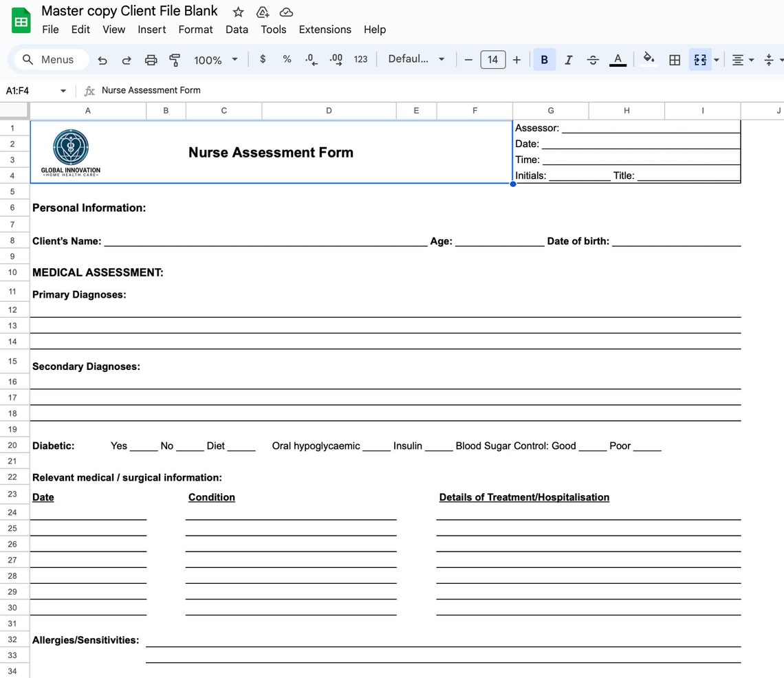Toggle bold formatting

(544, 60)
